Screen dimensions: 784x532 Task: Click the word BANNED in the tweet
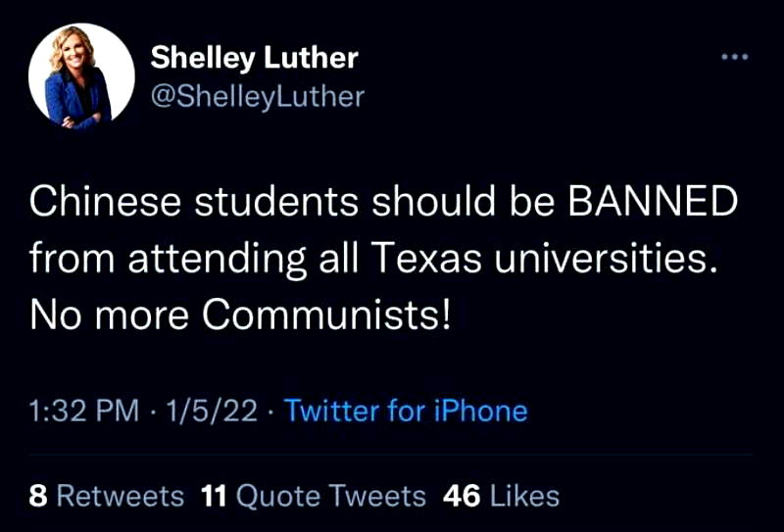(653, 204)
